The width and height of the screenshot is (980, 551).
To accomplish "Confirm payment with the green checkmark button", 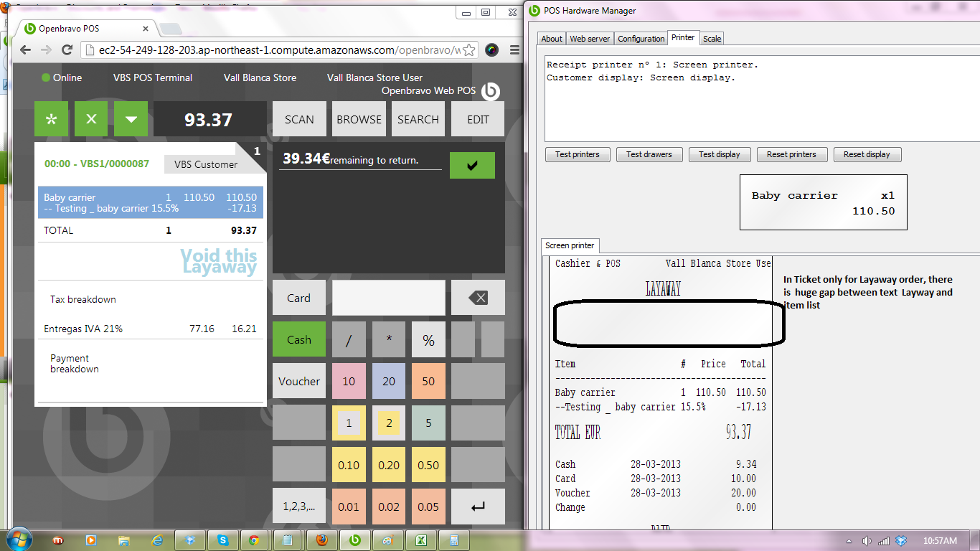I will point(472,166).
